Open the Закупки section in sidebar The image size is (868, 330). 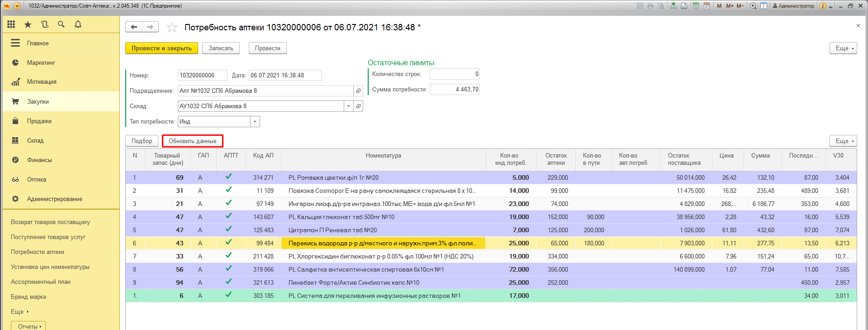pos(38,102)
